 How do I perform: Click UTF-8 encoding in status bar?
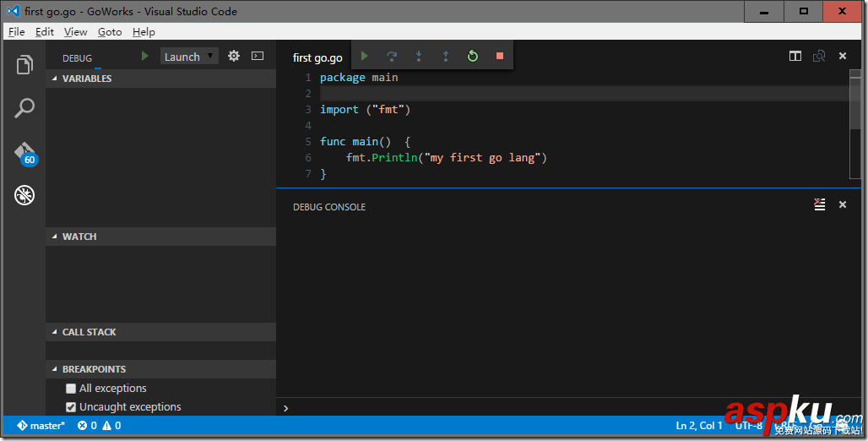coord(748,426)
